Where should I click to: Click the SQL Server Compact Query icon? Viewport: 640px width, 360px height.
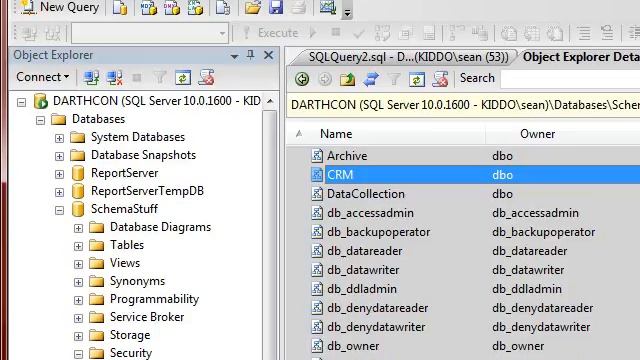pos(223,7)
